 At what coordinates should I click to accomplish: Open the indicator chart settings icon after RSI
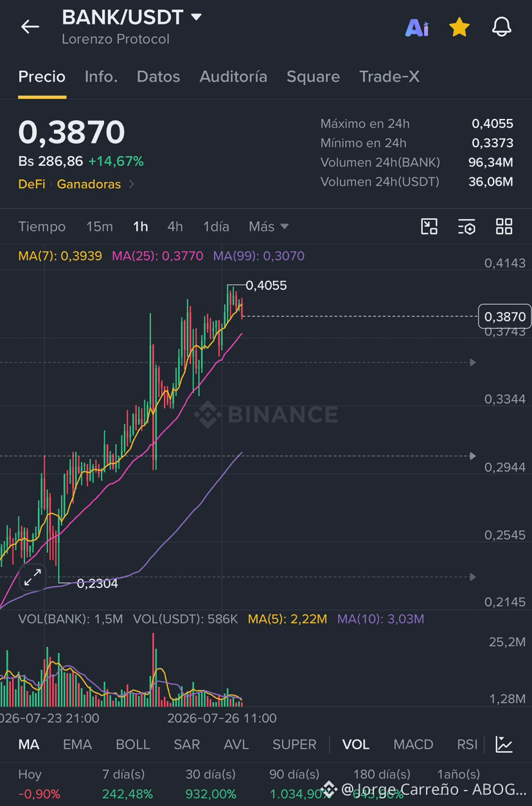coord(504,744)
